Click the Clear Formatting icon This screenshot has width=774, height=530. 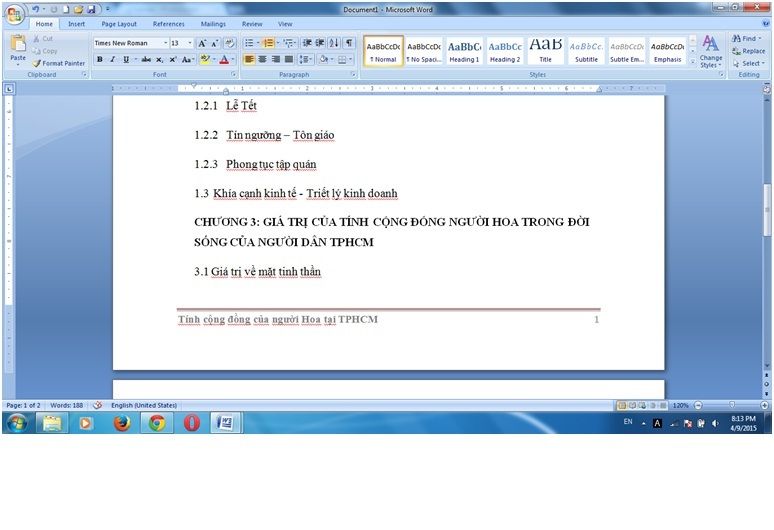click(x=229, y=43)
